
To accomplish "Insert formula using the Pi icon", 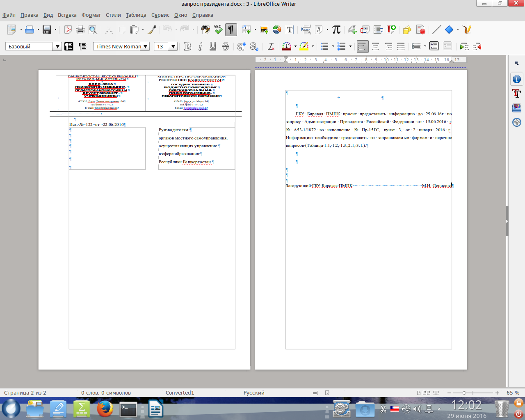I will pyautogui.click(x=336, y=30).
